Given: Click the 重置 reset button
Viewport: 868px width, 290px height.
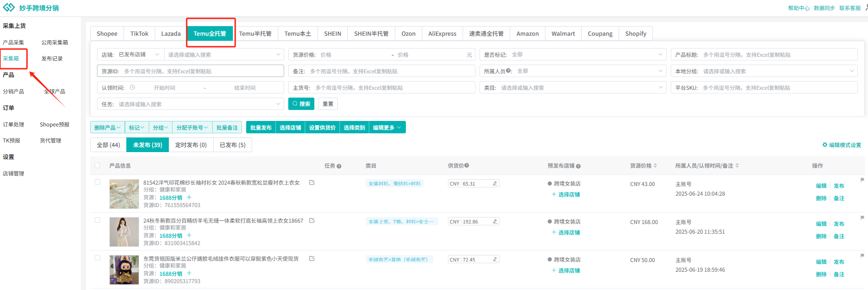Looking at the screenshot, I should pyautogui.click(x=328, y=104).
